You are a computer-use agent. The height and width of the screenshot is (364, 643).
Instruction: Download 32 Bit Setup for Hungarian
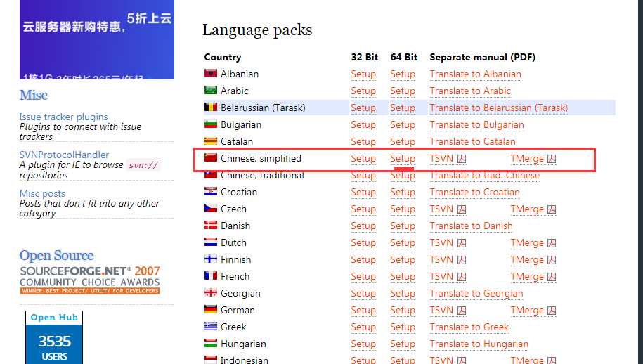click(x=363, y=344)
